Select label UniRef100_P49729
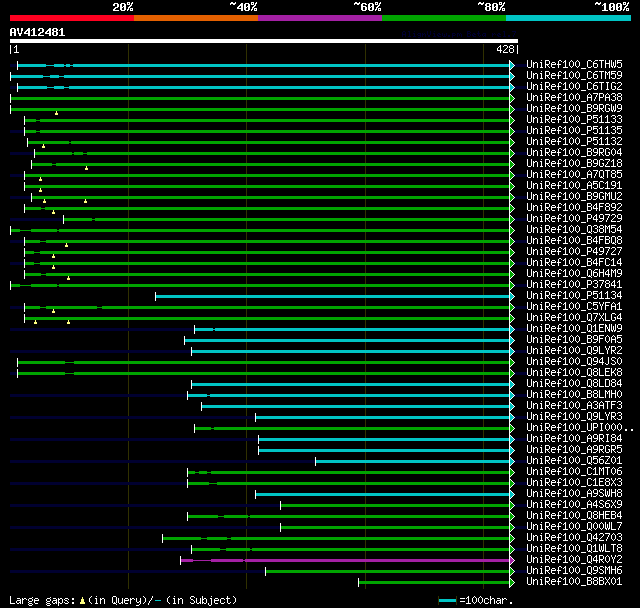640x608 pixels. point(574,219)
